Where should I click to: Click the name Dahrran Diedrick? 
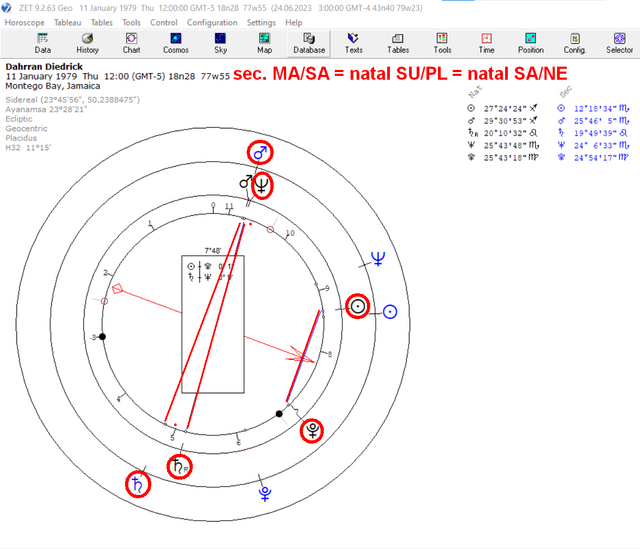tap(44, 67)
